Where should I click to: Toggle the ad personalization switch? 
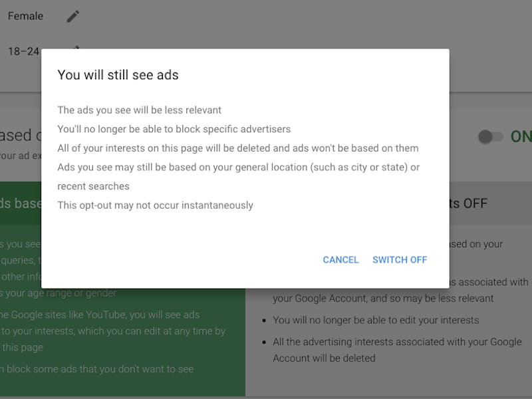point(491,137)
